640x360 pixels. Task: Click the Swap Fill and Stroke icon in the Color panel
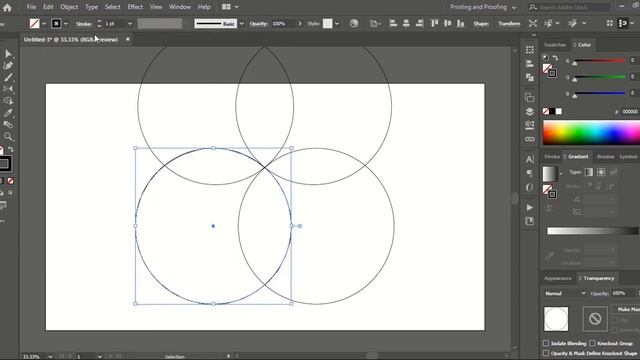(555, 58)
